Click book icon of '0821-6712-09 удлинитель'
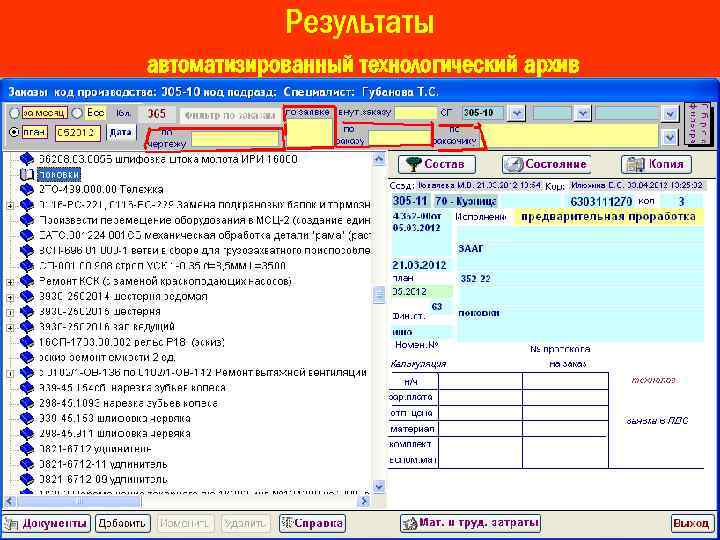 tap(27, 479)
